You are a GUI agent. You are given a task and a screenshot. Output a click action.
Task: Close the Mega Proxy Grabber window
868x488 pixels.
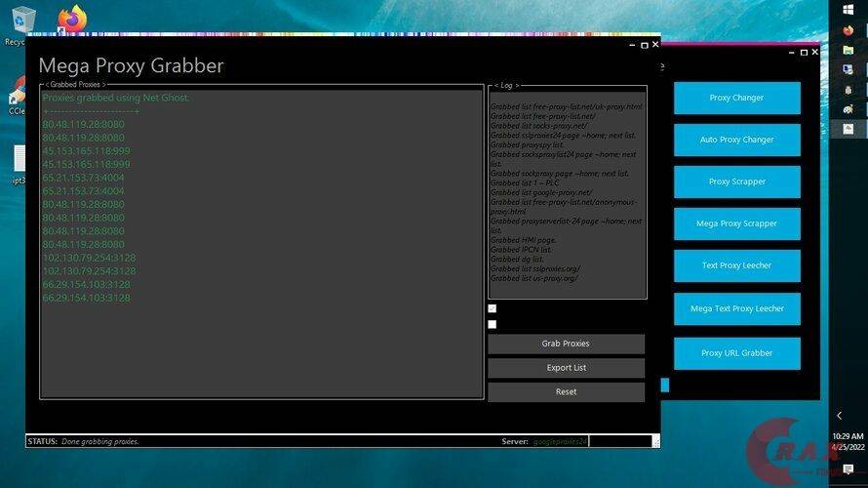click(655, 44)
